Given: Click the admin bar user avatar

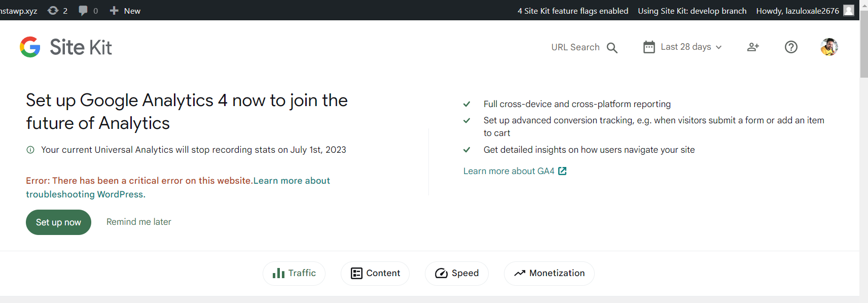Looking at the screenshot, I should click(x=849, y=10).
